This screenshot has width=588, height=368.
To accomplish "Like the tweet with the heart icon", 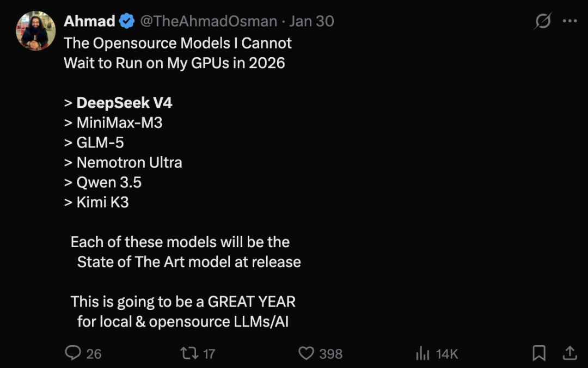I will click(307, 353).
